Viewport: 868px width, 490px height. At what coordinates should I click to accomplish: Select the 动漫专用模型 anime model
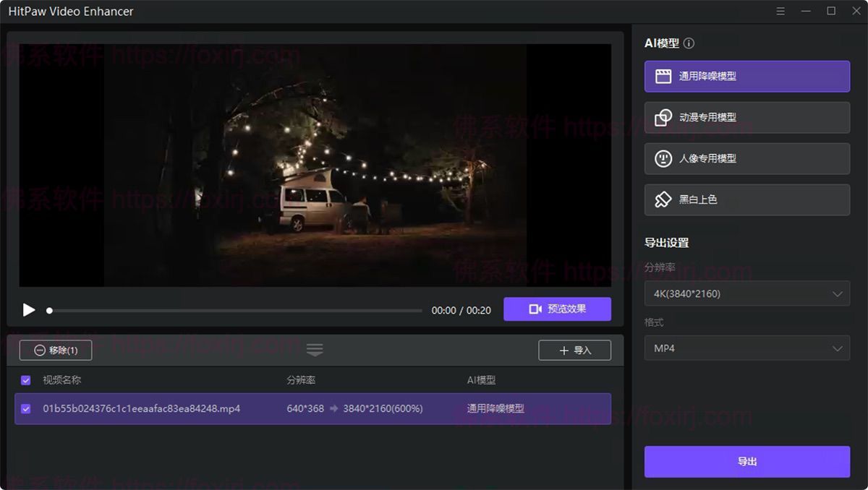(746, 117)
